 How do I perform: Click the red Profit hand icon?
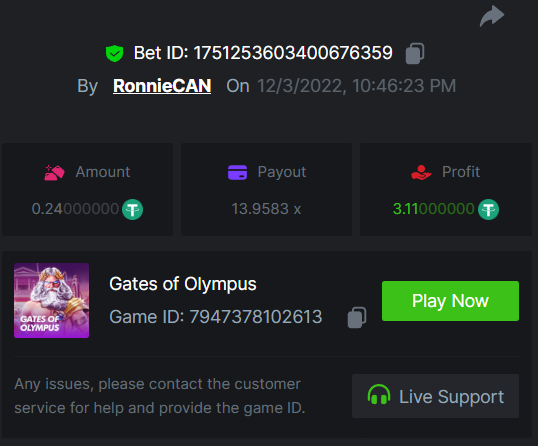click(x=421, y=172)
